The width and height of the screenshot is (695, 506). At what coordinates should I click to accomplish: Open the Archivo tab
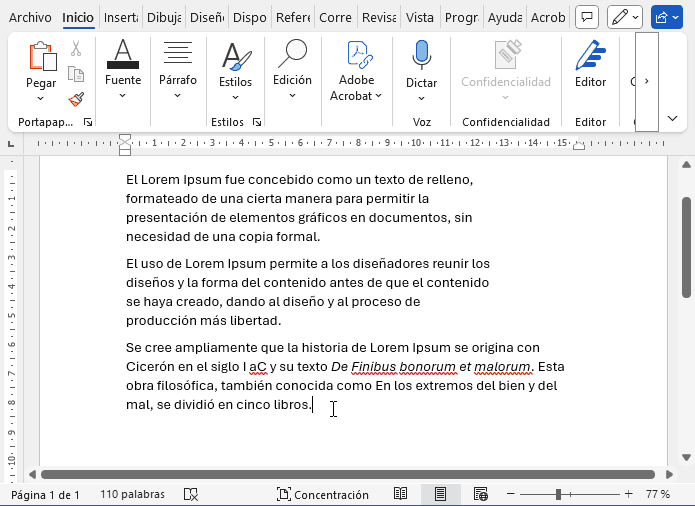[30, 17]
